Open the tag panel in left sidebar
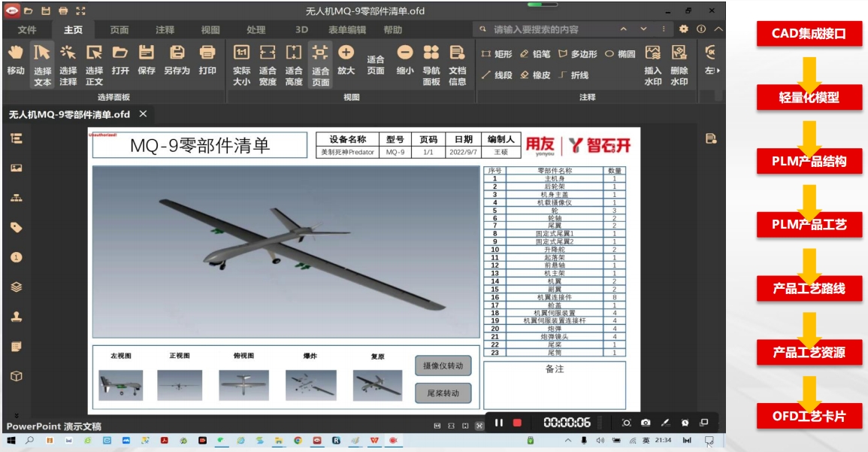868x452 pixels. click(16, 227)
